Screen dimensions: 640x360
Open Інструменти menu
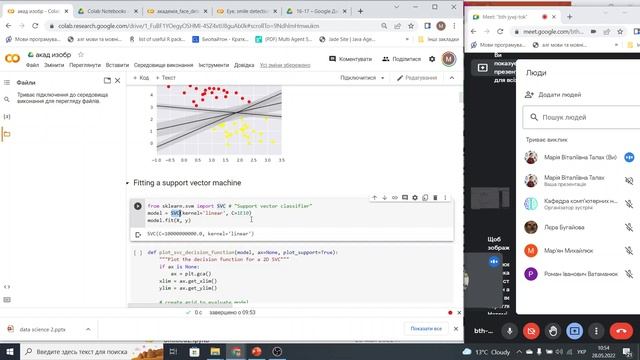[x=213, y=65]
